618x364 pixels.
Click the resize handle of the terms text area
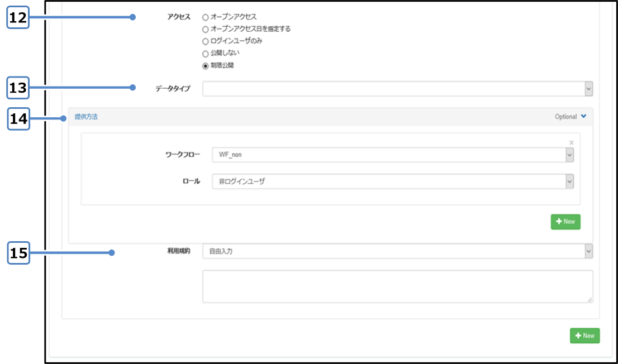pos(590,300)
